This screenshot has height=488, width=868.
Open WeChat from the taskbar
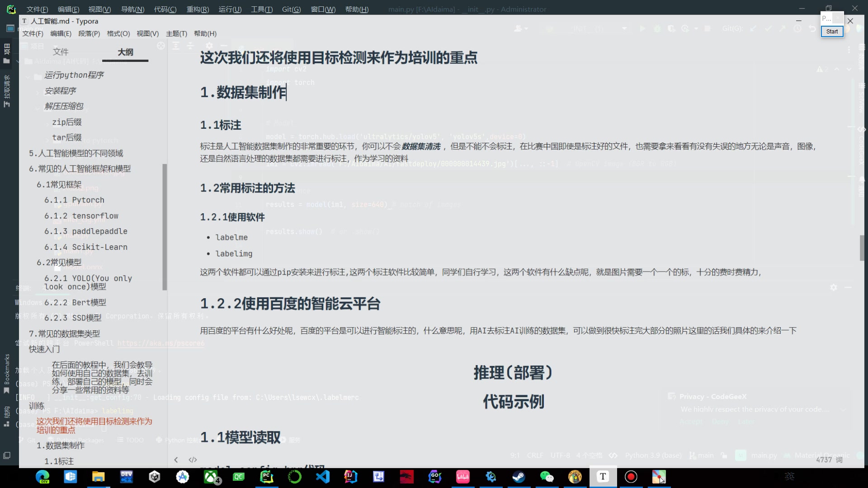(547, 477)
